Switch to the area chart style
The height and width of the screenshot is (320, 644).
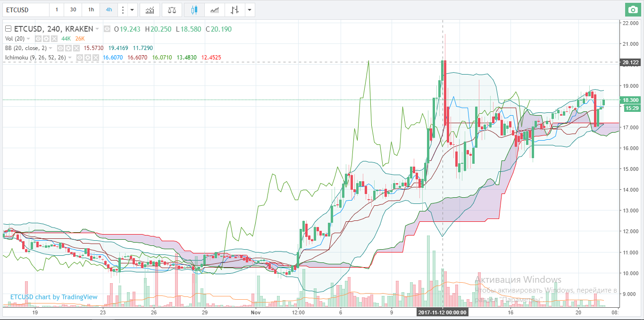tap(214, 10)
